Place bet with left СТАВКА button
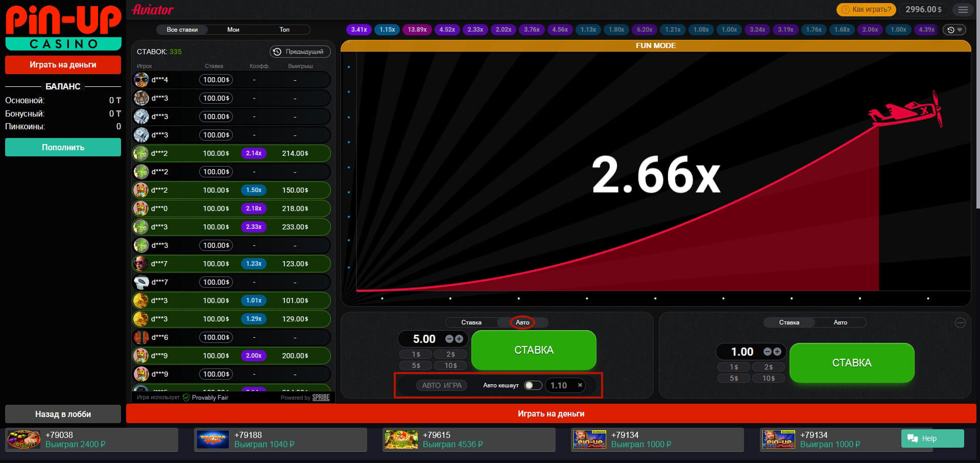This screenshot has height=463, width=980. pyautogui.click(x=534, y=350)
